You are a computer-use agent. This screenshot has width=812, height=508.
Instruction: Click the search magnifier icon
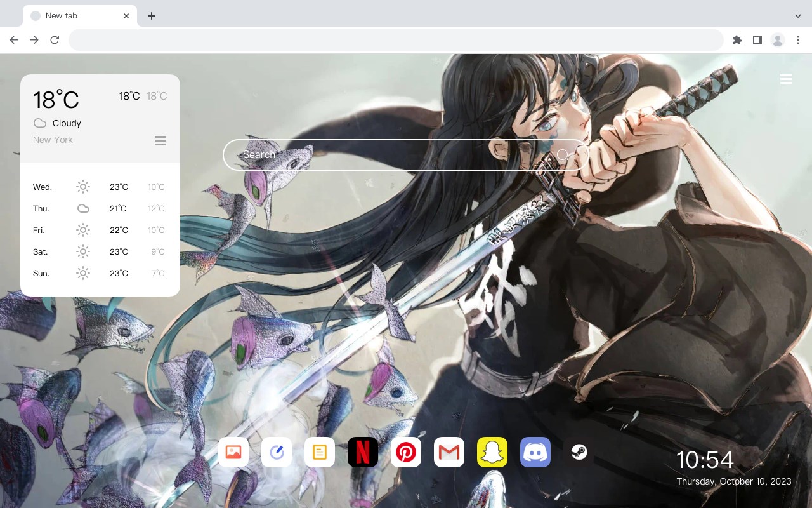point(563,155)
